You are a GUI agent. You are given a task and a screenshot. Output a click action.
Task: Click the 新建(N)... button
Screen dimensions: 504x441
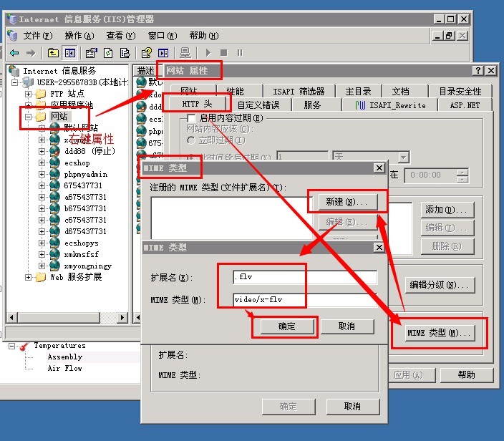pos(346,203)
